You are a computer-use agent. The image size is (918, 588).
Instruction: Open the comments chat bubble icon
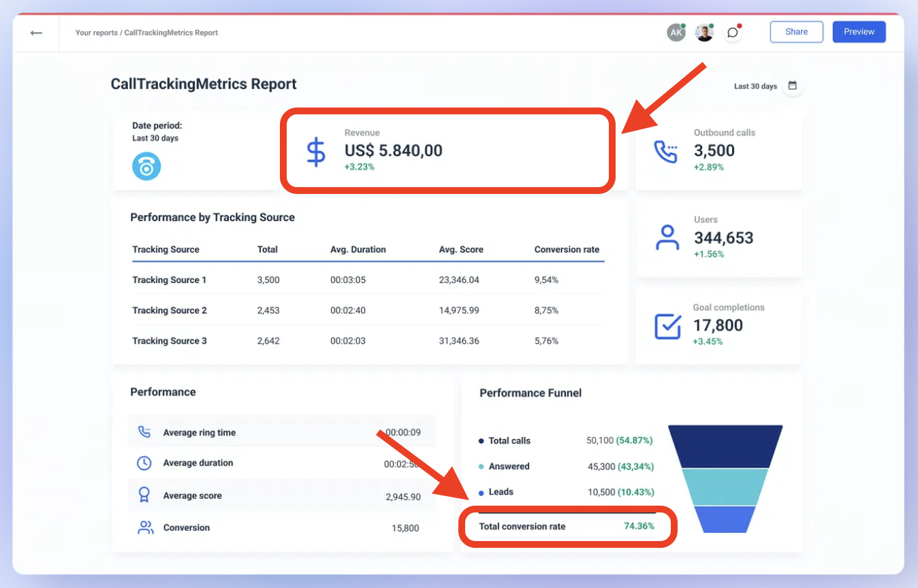click(733, 33)
